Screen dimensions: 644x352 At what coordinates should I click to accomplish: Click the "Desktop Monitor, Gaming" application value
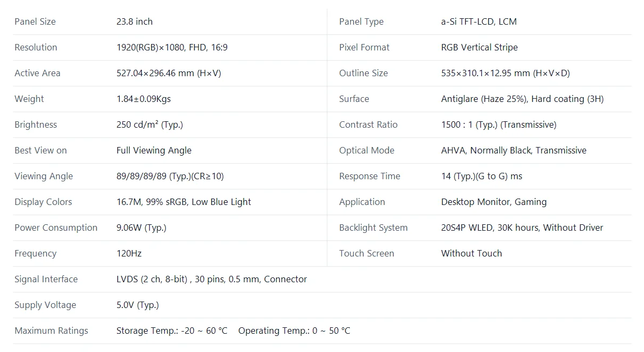(494, 202)
